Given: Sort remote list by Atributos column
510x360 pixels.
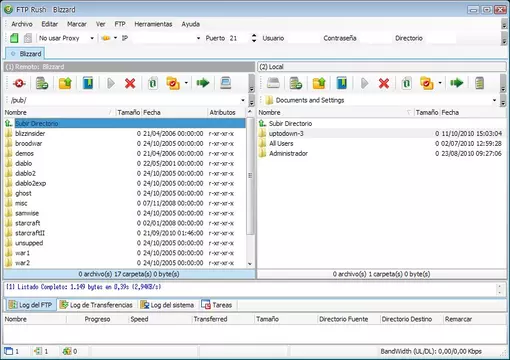Looking at the screenshot, I should (x=227, y=112).
